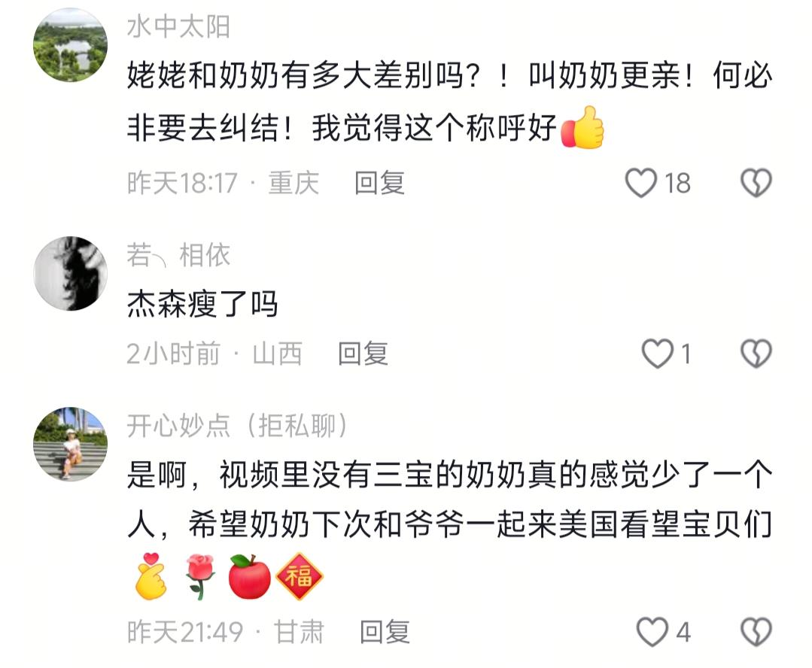This screenshot has height=668, width=812.
Task: Select comment text 杰森瘦了吗
Action: point(202,304)
